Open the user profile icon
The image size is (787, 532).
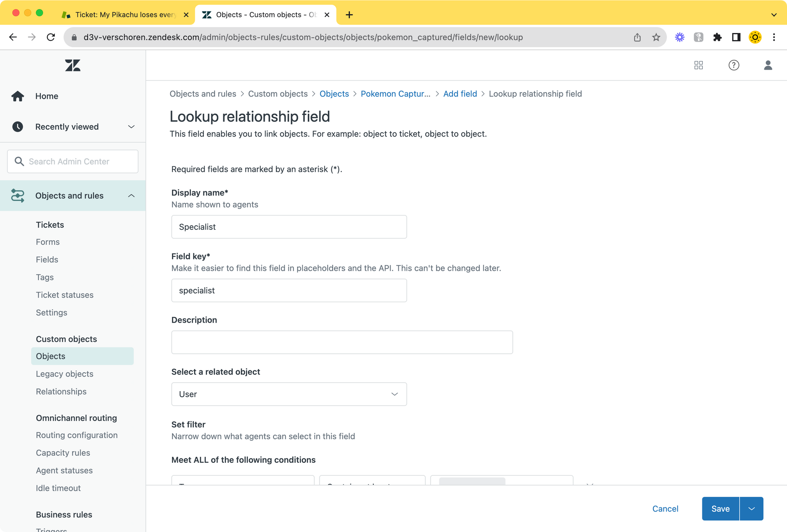point(768,65)
